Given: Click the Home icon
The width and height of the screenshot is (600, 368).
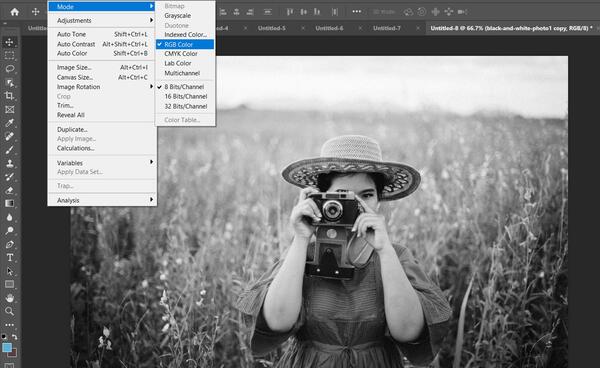Looking at the screenshot, I should [15, 12].
